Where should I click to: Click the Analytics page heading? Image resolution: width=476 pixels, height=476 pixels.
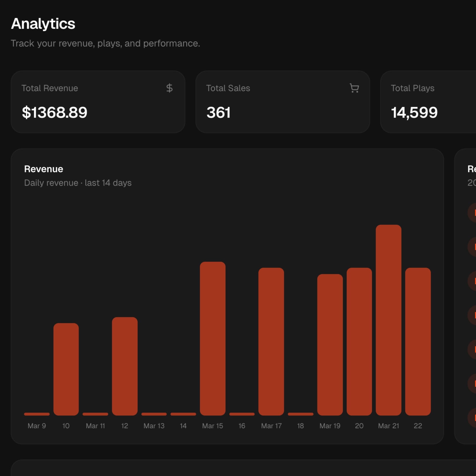point(43,24)
